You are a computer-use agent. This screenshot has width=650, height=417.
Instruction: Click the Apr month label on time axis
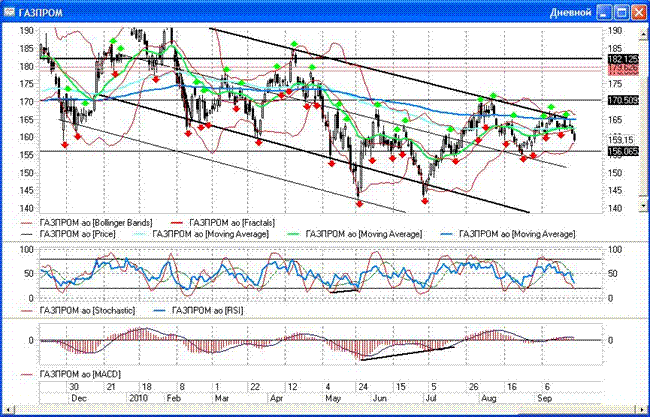pos(276,398)
